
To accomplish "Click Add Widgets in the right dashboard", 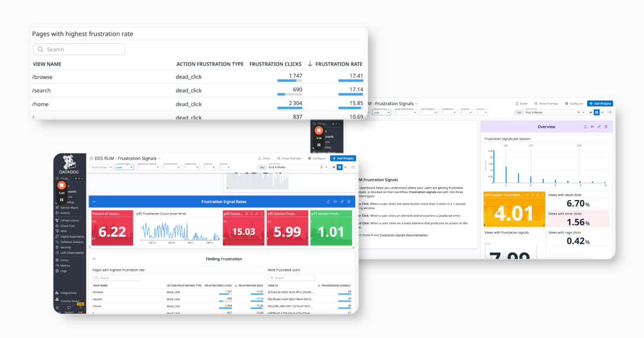I will click(x=599, y=104).
